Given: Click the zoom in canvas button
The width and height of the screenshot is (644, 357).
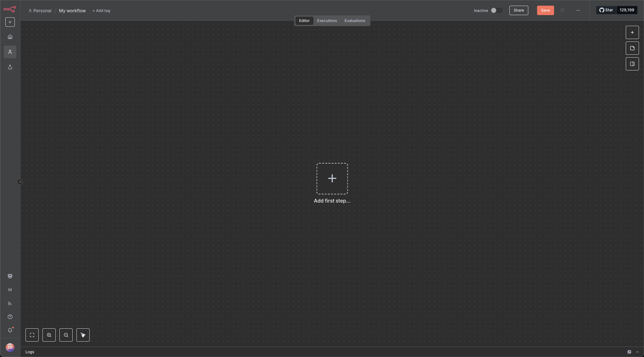Looking at the screenshot, I should coord(49,335).
